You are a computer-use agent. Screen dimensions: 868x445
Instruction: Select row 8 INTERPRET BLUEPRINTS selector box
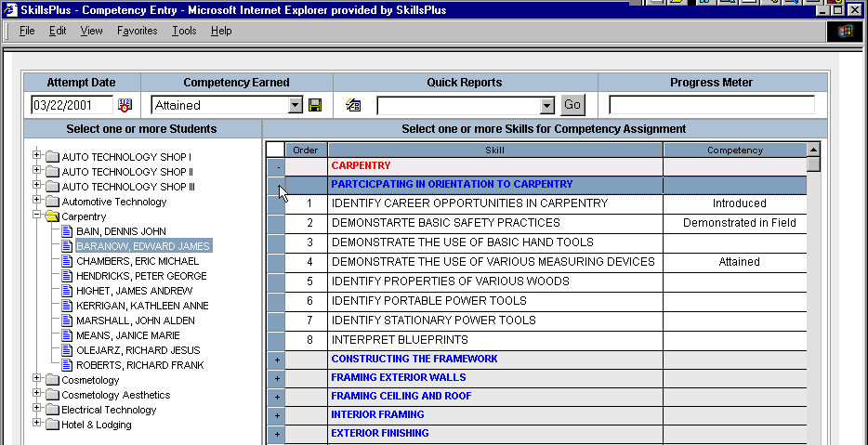click(x=276, y=340)
